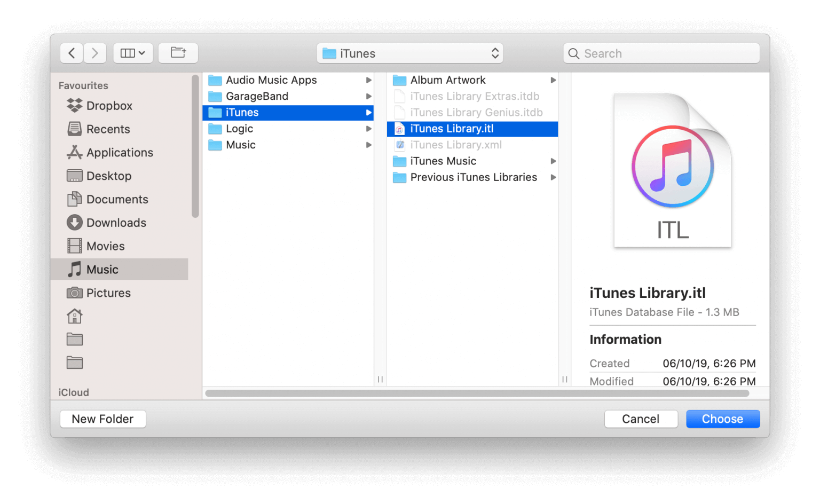Screen dimensions: 820x504
Task: Open the Album Artwork folder
Action: [x=472, y=80]
